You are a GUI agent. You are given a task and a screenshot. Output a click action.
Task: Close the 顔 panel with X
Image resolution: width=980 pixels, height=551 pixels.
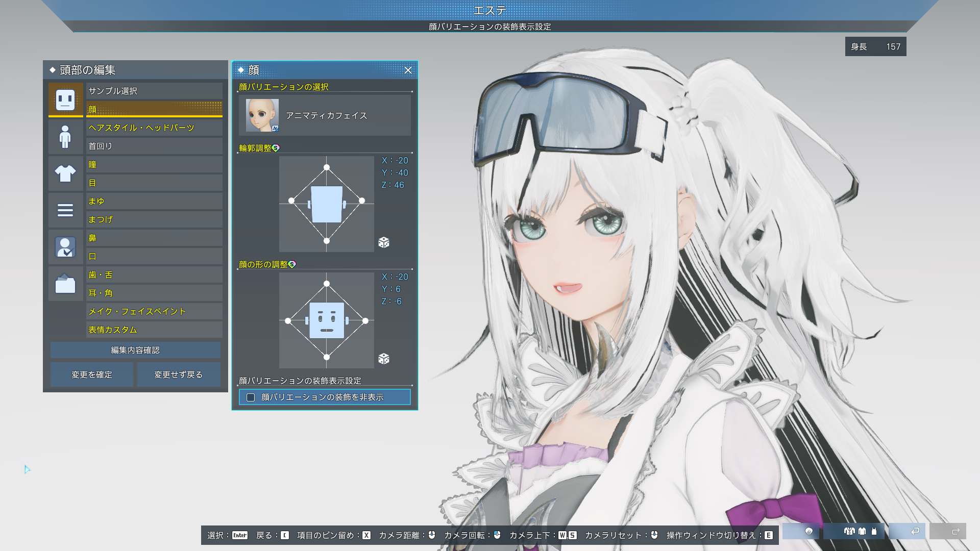(408, 70)
